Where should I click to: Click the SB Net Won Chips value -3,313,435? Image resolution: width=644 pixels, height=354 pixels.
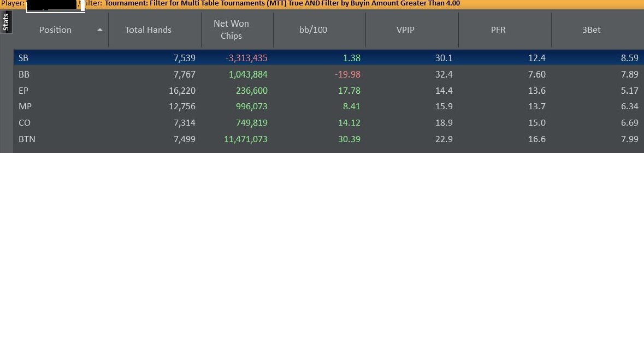click(x=246, y=58)
